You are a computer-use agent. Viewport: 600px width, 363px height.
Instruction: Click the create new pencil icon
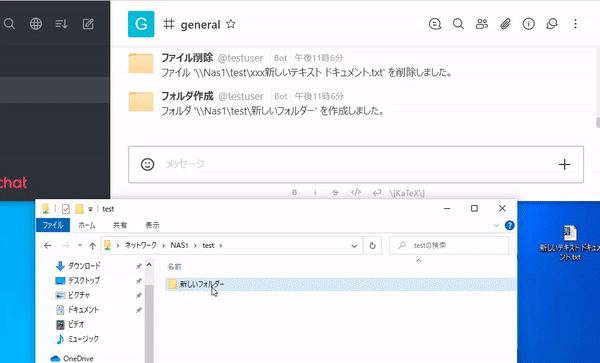click(88, 24)
